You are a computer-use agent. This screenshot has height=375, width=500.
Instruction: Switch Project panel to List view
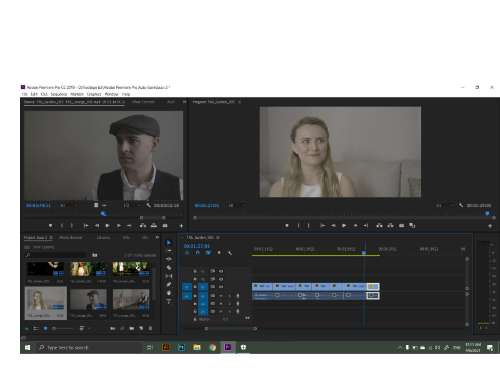tap(36, 328)
